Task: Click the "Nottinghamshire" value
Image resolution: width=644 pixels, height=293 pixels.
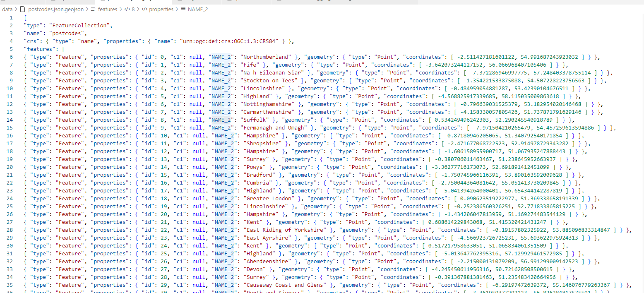Action: (268, 104)
